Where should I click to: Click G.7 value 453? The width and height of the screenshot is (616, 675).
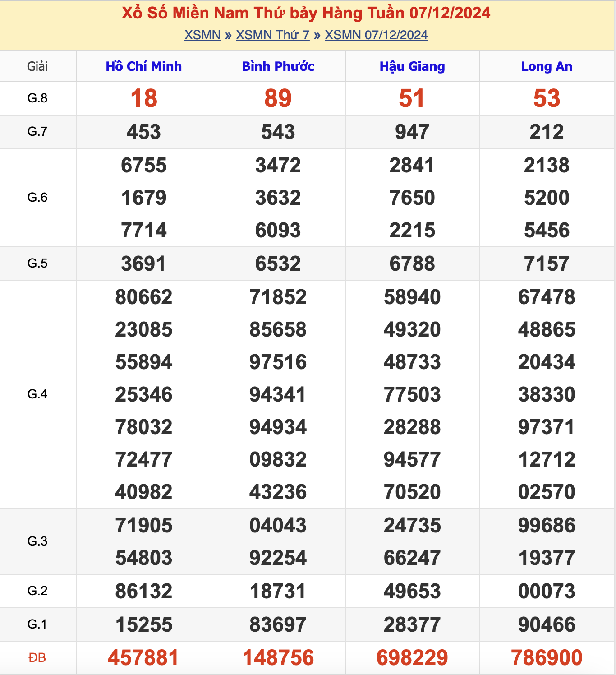pos(144,132)
